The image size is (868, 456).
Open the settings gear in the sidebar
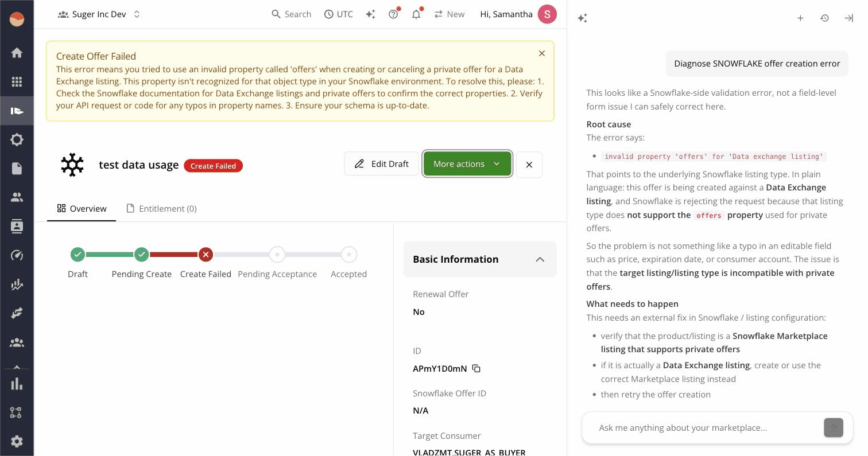coord(17,441)
